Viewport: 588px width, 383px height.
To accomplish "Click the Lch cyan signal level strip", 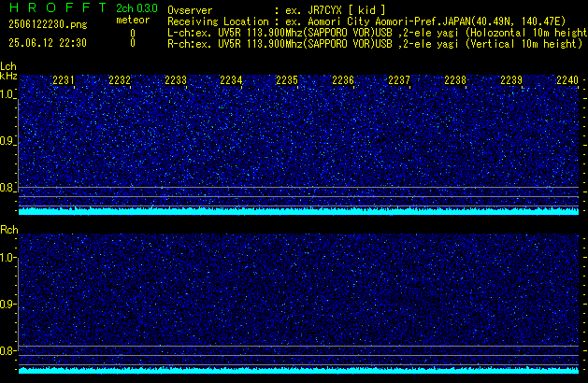I will 298,210.
